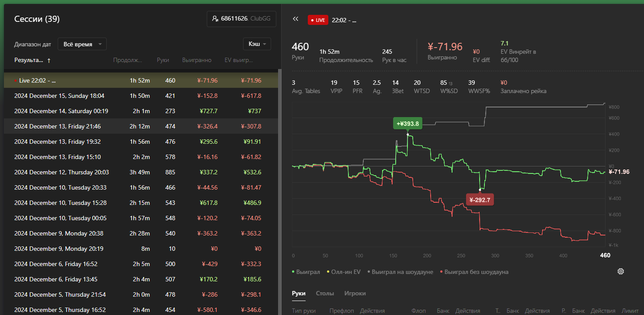Click the red LIVE badge
This screenshot has height=315, width=644.
[318, 20]
